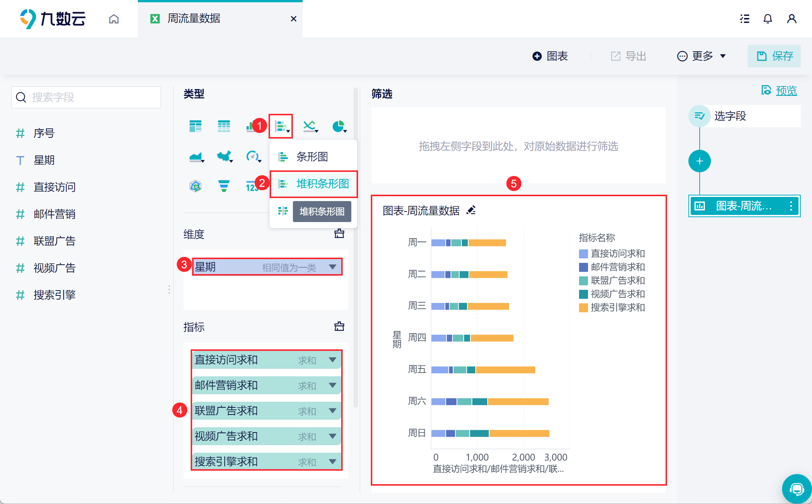
Task: Open the notification bell icon
Action: point(767,19)
